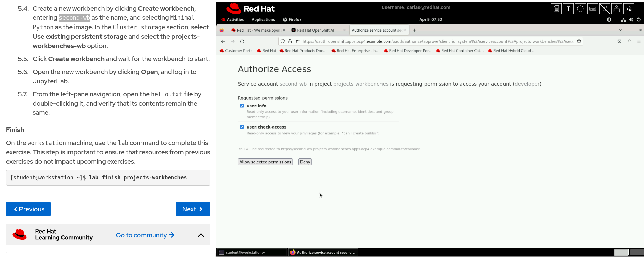Click the Firefox View icon left of the tabs
This screenshot has height=257, width=644.
tap(222, 30)
